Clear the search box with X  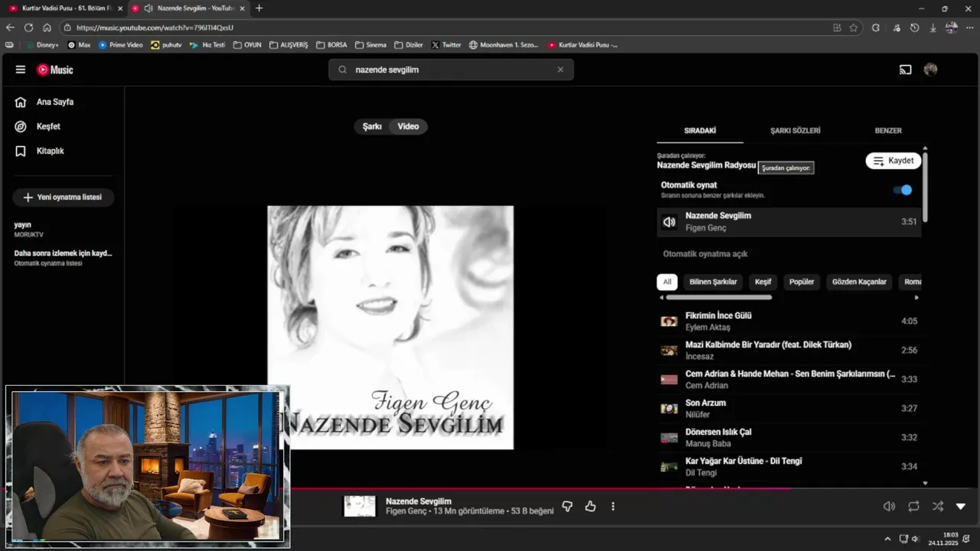pos(560,70)
